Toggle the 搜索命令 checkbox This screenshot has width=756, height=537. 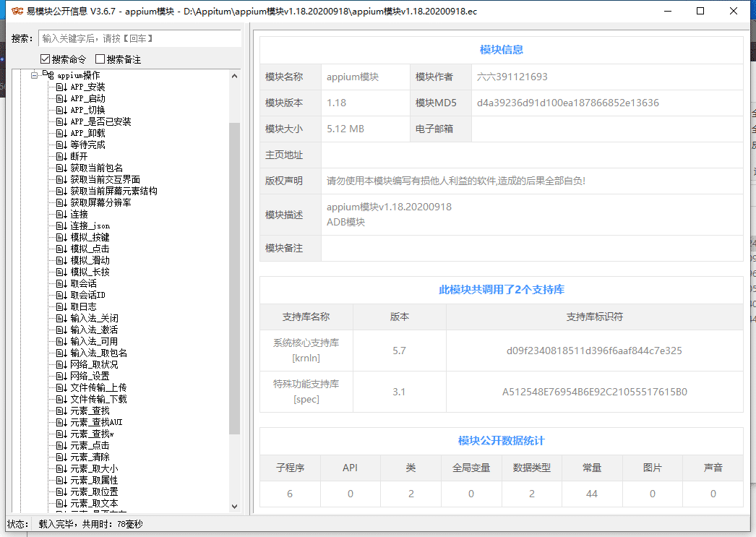pyautogui.click(x=46, y=59)
